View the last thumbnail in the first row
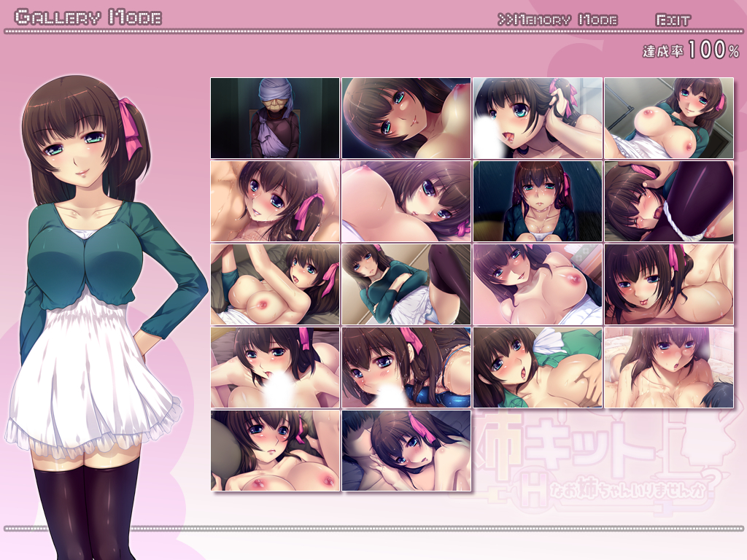The height and width of the screenshot is (560, 747). click(669, 118)
